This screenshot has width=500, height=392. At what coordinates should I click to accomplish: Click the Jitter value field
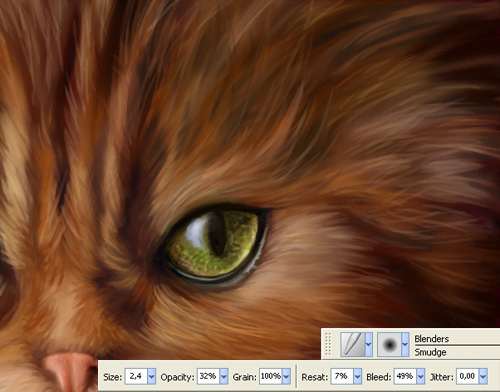pyautogui.click(x=468, y=376)
